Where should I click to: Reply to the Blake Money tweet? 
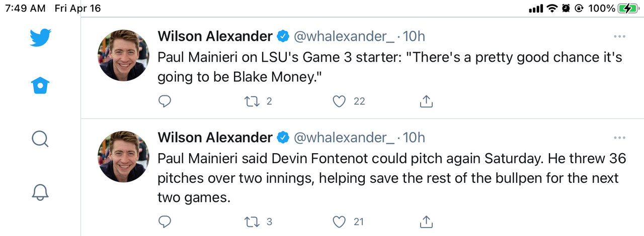165,101
